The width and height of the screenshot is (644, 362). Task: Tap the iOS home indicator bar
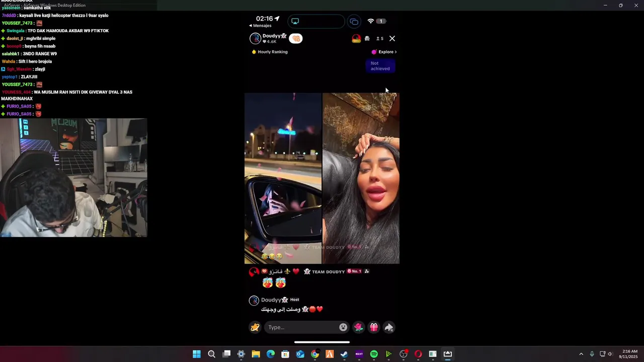coord(322,342)
